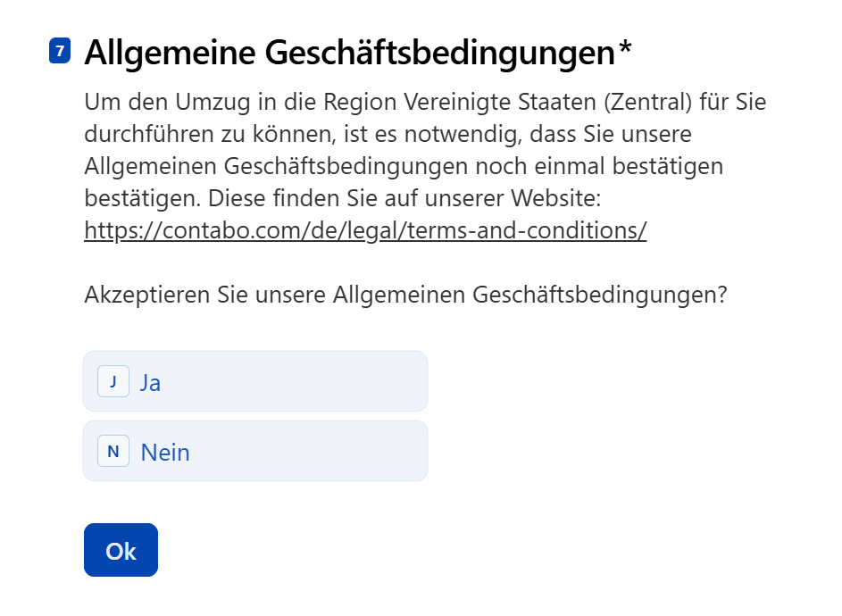Click the "Allgemeine Geschäftsbedingungen" heading
The image size is (842, 616).
[349, 54]
